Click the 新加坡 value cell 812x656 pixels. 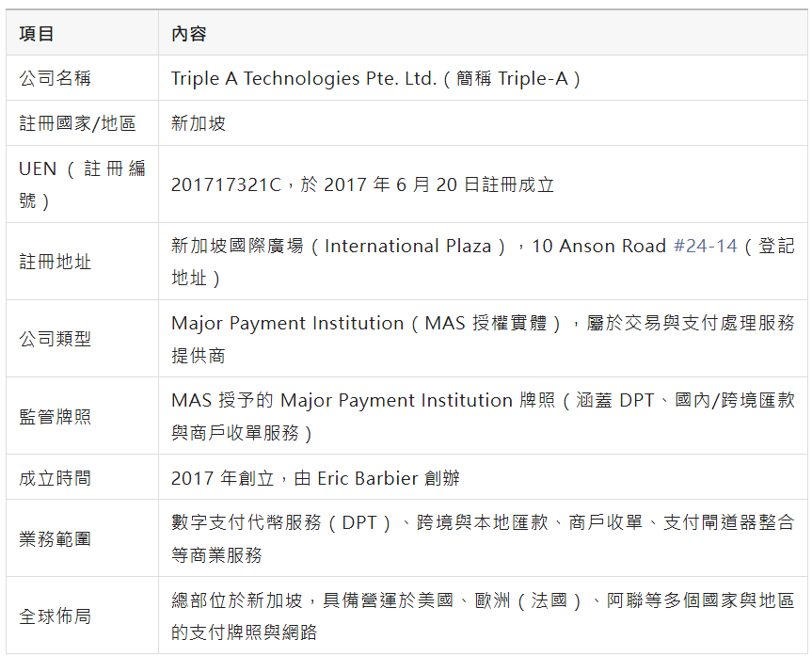(199, 124)
